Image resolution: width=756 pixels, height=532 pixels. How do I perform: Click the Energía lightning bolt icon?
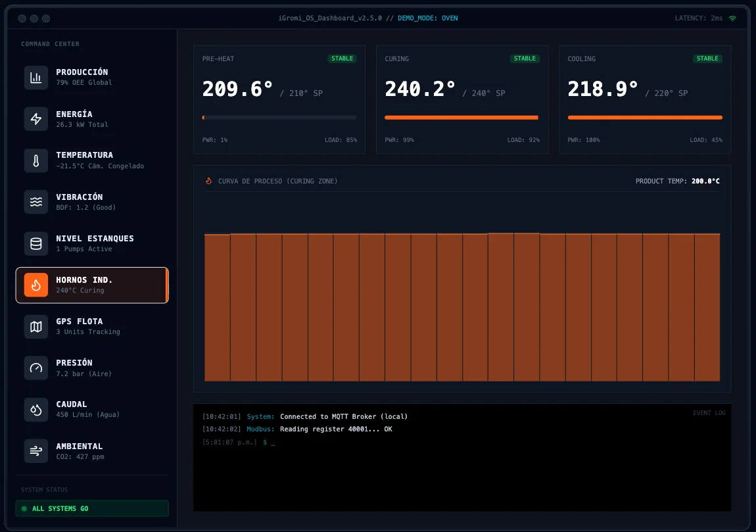[36, 119]
